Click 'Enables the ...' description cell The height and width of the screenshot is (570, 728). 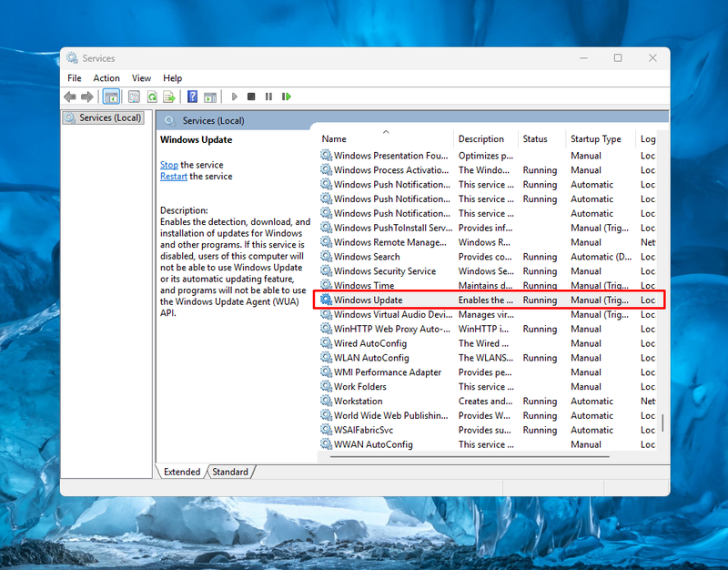tap(486, 300)
